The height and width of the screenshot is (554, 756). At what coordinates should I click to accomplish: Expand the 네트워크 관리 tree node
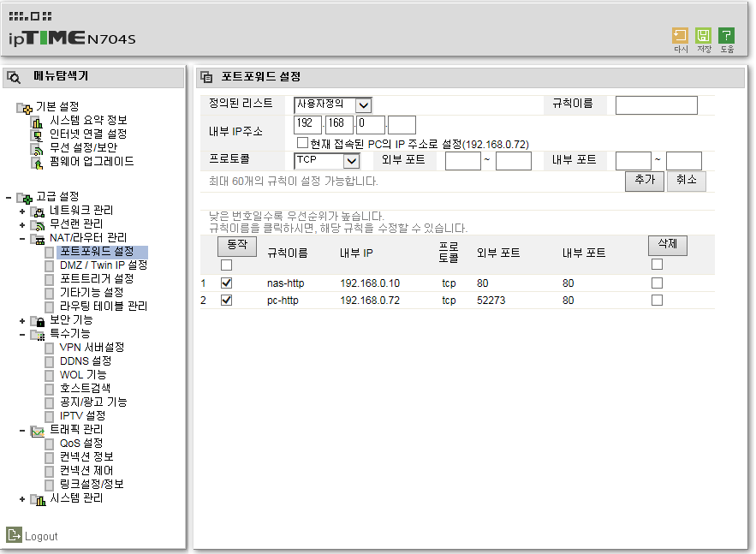[x=21, y=211]
